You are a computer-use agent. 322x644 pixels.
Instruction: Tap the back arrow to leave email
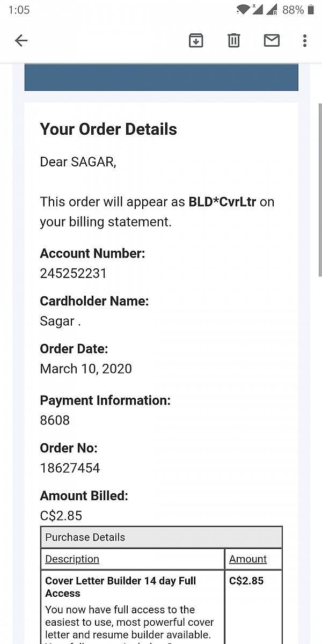(21, 40)
